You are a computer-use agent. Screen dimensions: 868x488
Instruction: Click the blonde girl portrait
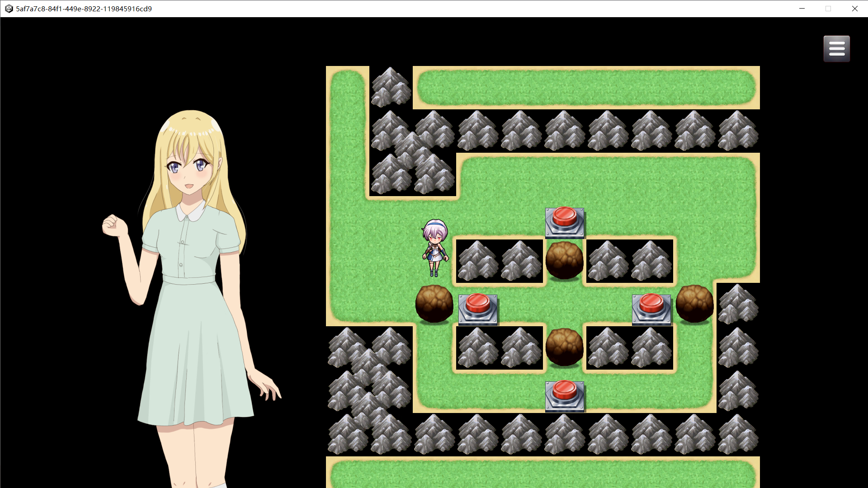tap(191, 298)
